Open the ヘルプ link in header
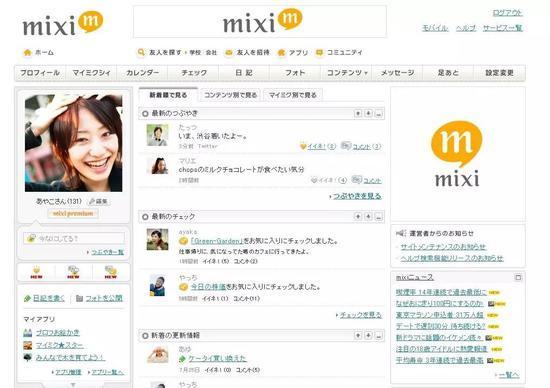The width and height of the screenshot is (550, 388). (x=465, y=28)
